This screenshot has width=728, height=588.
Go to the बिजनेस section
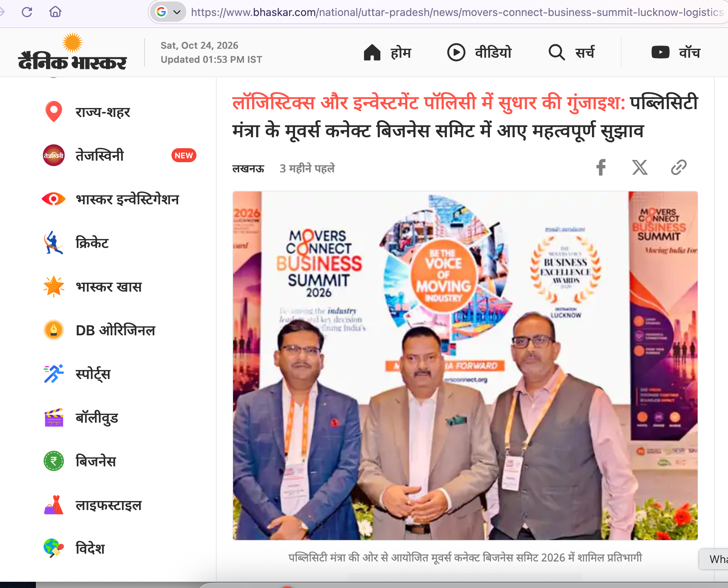tap(96, 461)
